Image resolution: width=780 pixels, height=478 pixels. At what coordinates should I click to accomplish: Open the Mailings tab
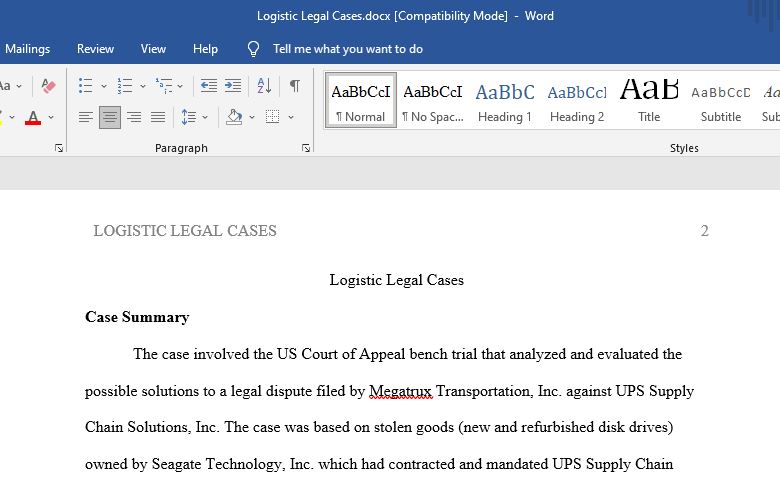(27, 49)
